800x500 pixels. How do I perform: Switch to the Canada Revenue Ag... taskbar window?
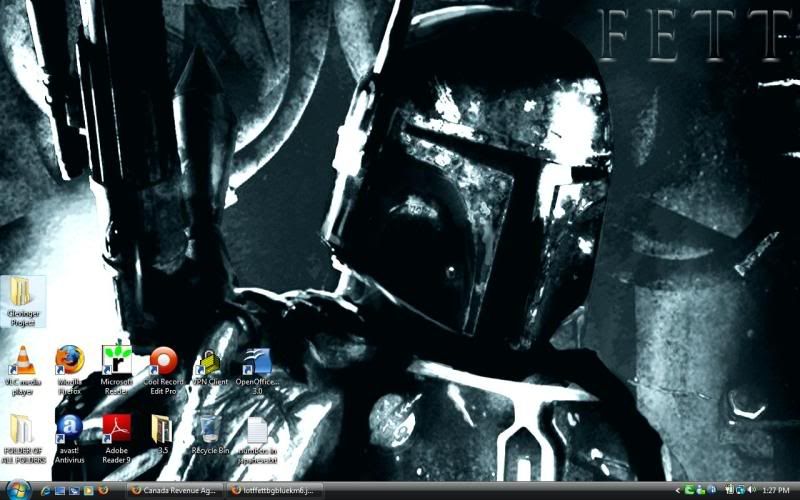[x=174, y=491]
